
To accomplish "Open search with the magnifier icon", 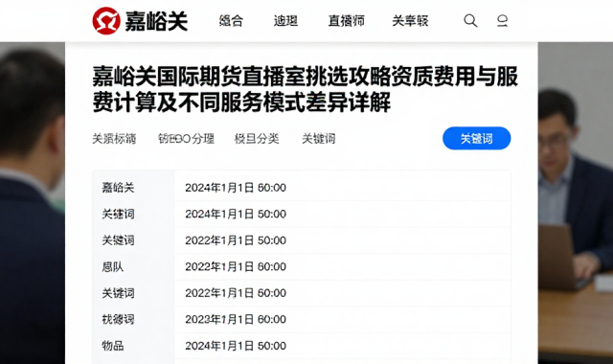I will coord(470,20).
